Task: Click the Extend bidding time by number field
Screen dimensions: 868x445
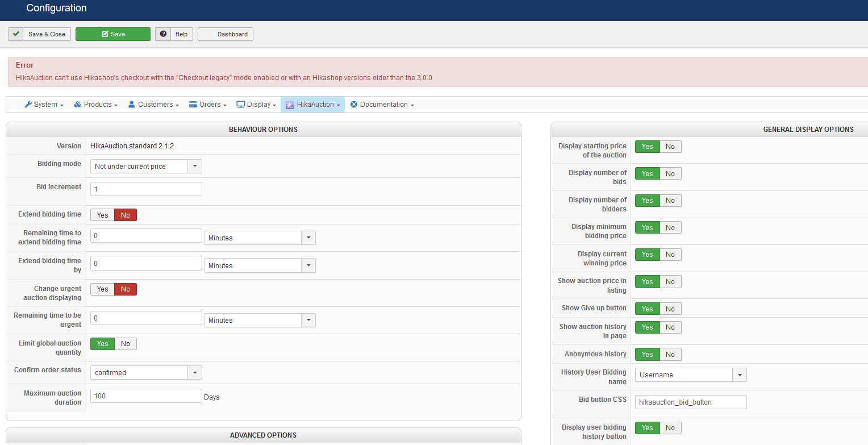Action: tap(146, 263)
